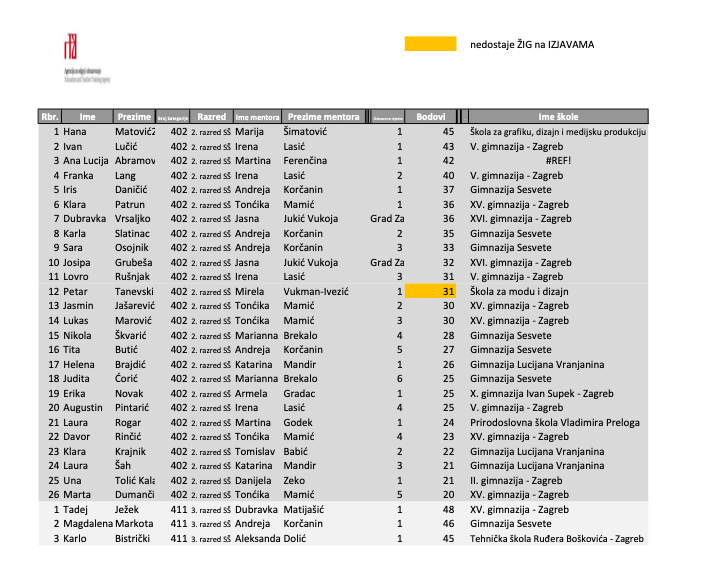Select mentor surname Vukman-Ivezić

(316, 292)
